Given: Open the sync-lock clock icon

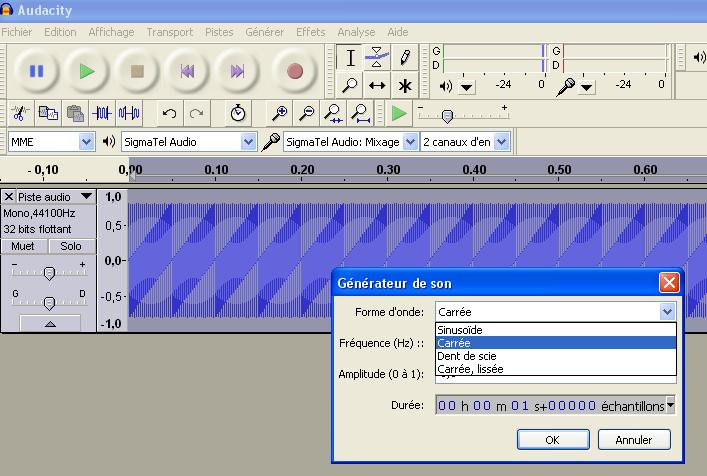Looking at the screenshot, I should 238,113.
